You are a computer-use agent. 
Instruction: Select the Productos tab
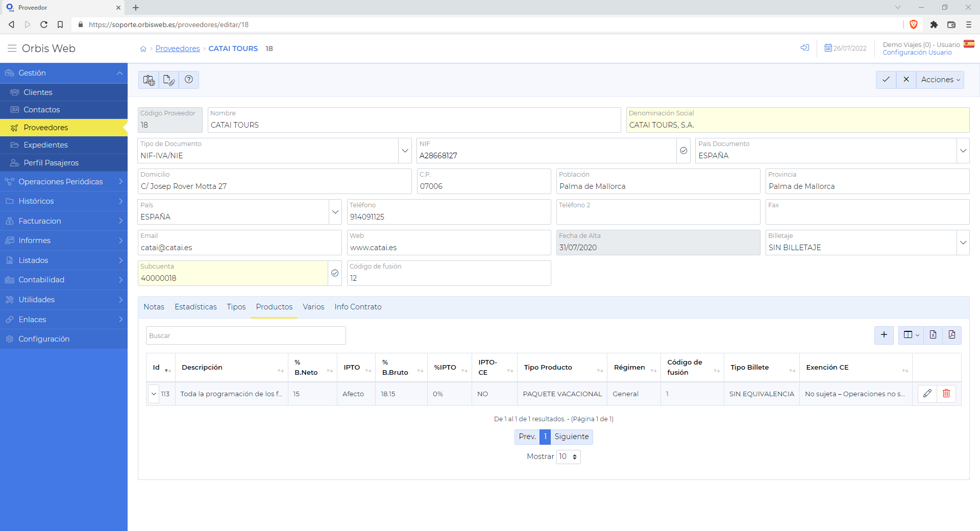[x=274, y=307]
